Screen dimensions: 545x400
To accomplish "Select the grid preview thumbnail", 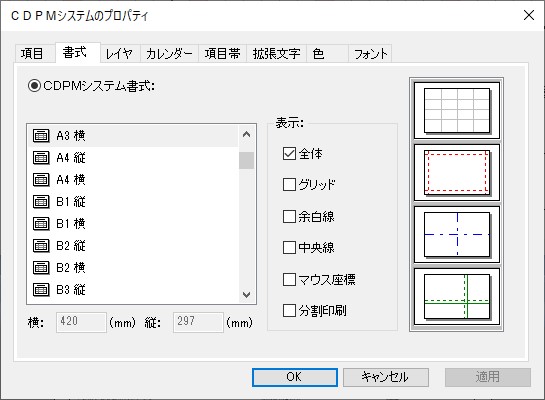I will click(457, 111).
